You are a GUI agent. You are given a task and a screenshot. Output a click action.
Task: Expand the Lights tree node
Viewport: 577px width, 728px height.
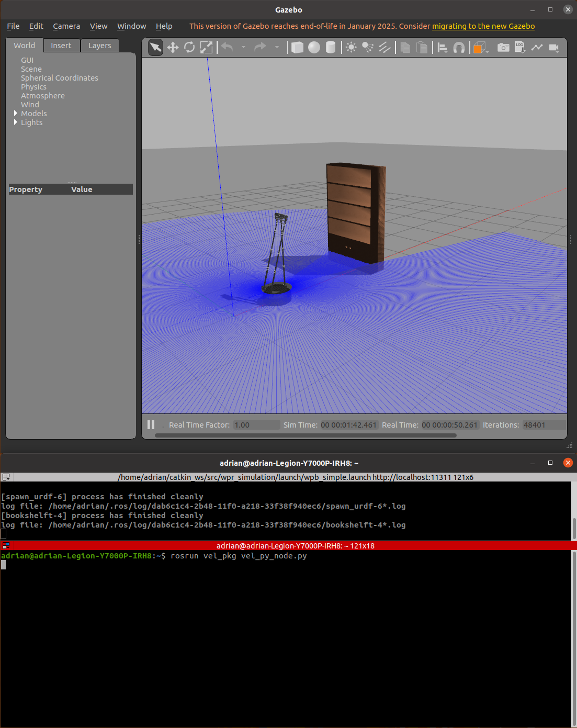tap(16, 122)
